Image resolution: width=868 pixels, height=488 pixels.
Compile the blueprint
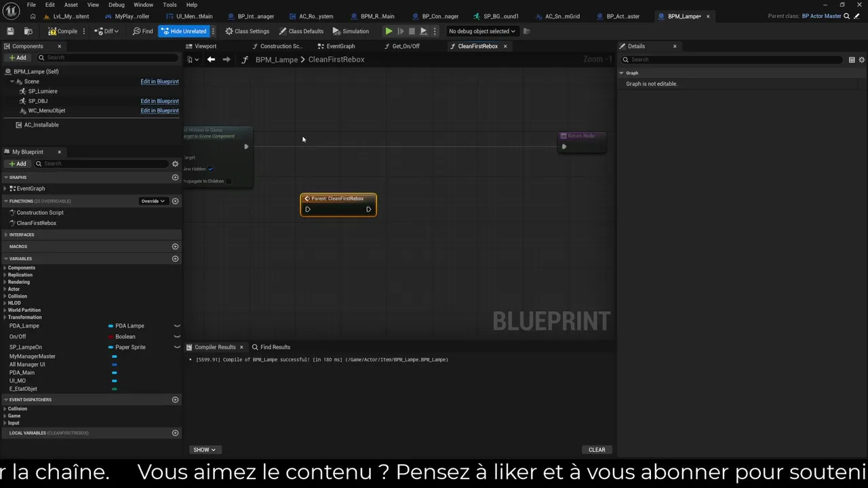62,31
